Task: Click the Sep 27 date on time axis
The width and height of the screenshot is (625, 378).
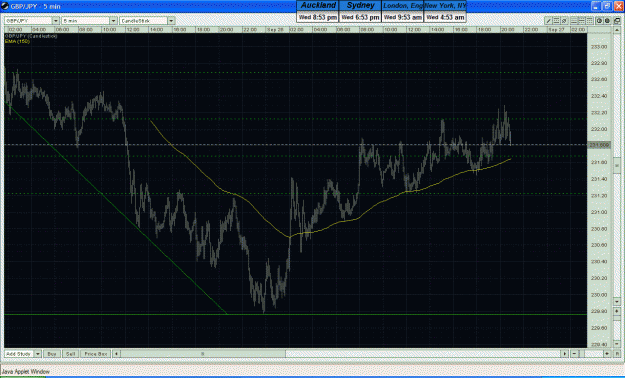Action: pos(557,30)
